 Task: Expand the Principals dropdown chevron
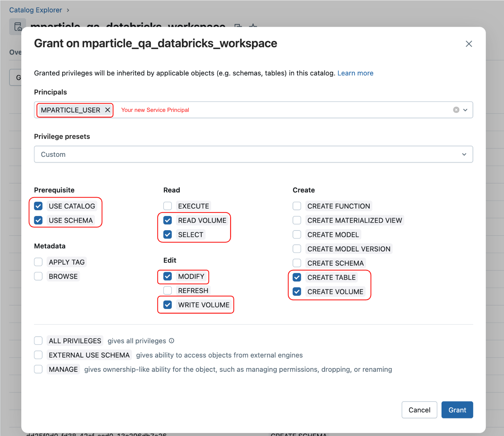[x=465, y=110]
